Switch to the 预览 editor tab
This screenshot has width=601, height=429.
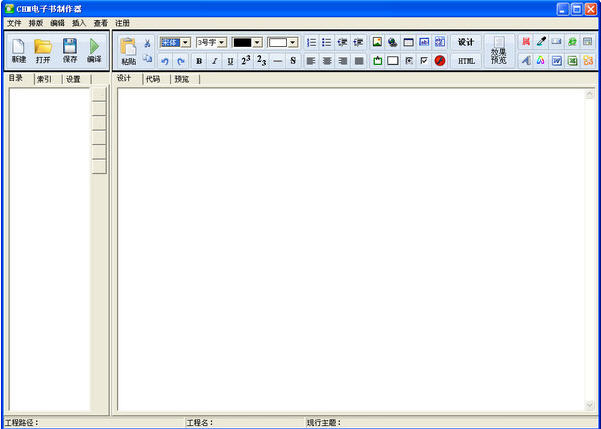tap(182, 79)
